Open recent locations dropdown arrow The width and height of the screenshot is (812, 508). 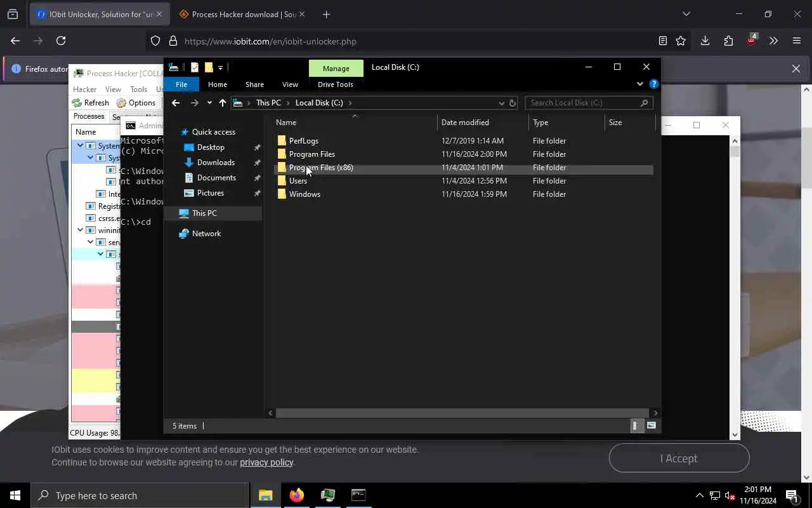[x=209, y=103]
